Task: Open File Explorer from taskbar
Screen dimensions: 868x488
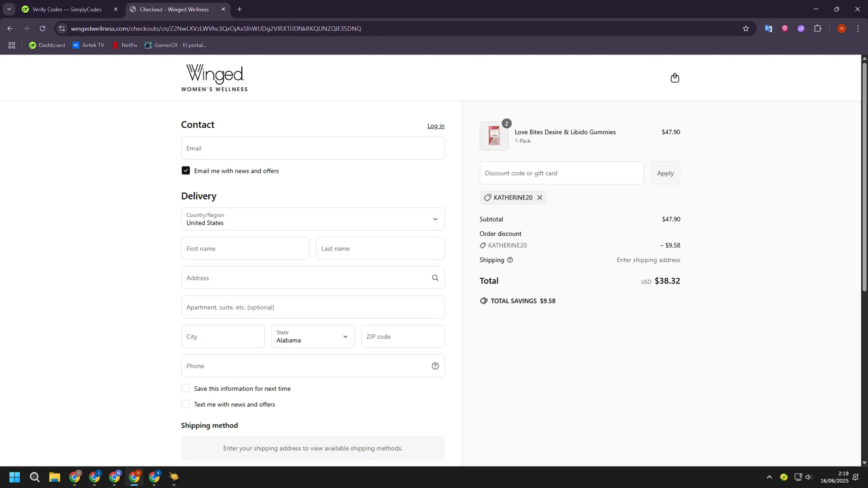Action: click(54, 477)
